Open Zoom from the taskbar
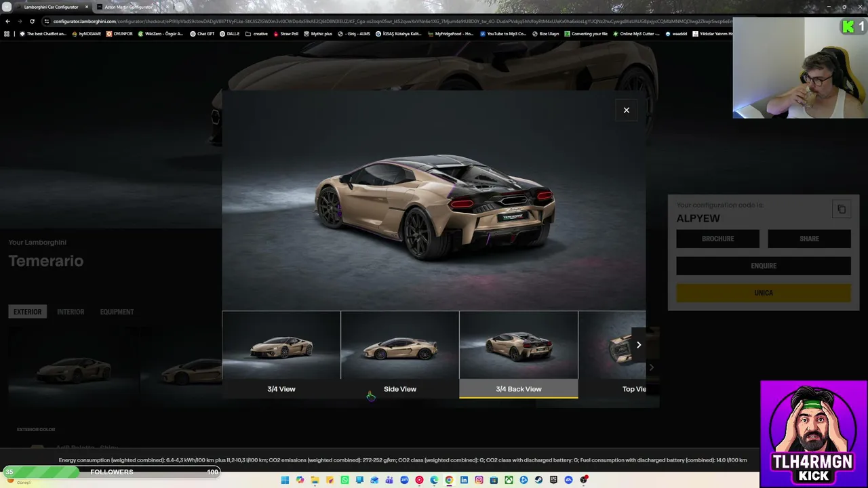The image size is (868, 488). click(x=404, y=480)
